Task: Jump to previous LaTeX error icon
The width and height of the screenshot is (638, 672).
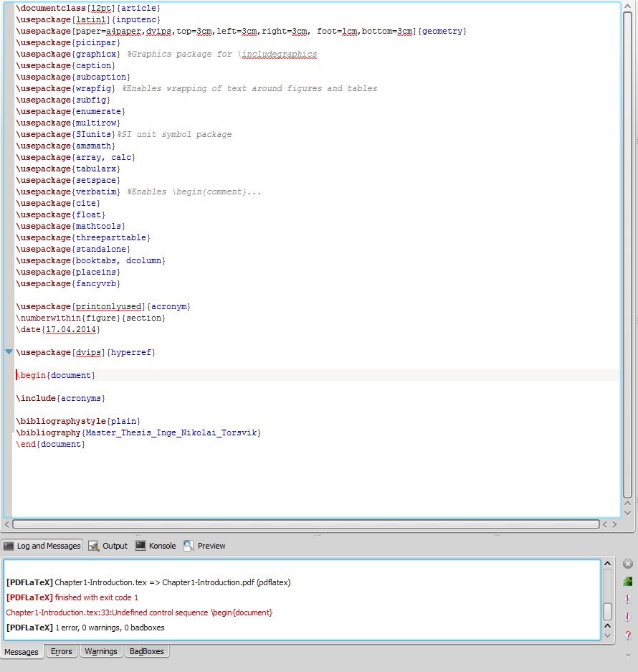Action: click(628, 599)
